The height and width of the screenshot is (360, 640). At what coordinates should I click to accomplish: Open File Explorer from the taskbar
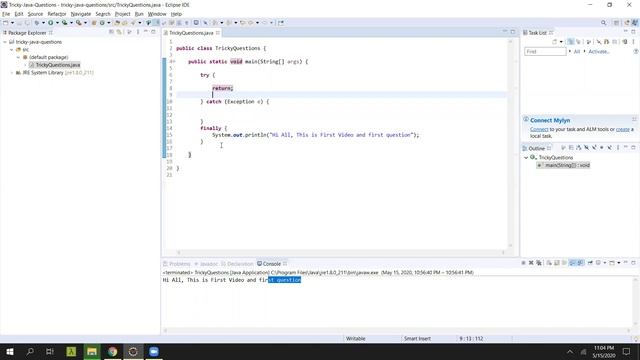[x=92, y=351]
